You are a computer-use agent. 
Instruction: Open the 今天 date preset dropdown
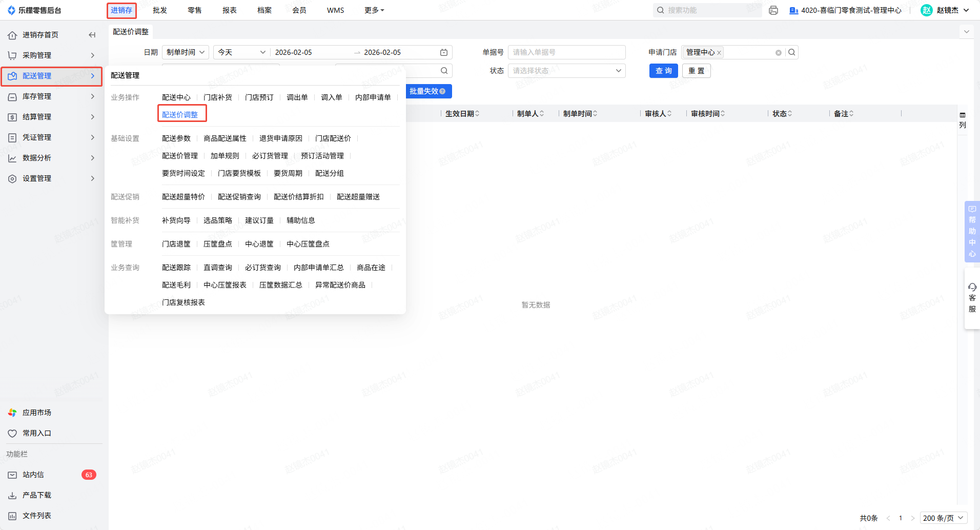(241, 52)
